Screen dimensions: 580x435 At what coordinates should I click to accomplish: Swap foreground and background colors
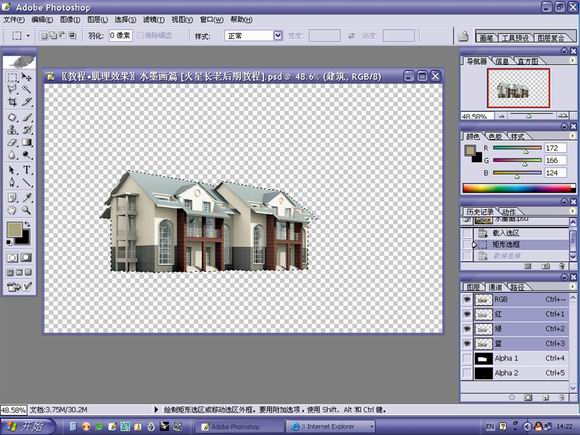tap(27, 225)
